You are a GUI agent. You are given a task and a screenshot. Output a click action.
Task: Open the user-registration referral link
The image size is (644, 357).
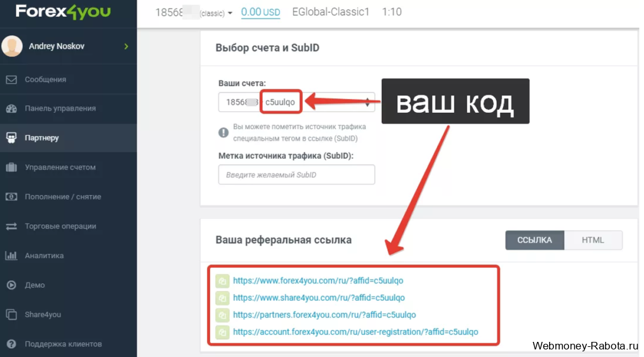click(355, 332)
